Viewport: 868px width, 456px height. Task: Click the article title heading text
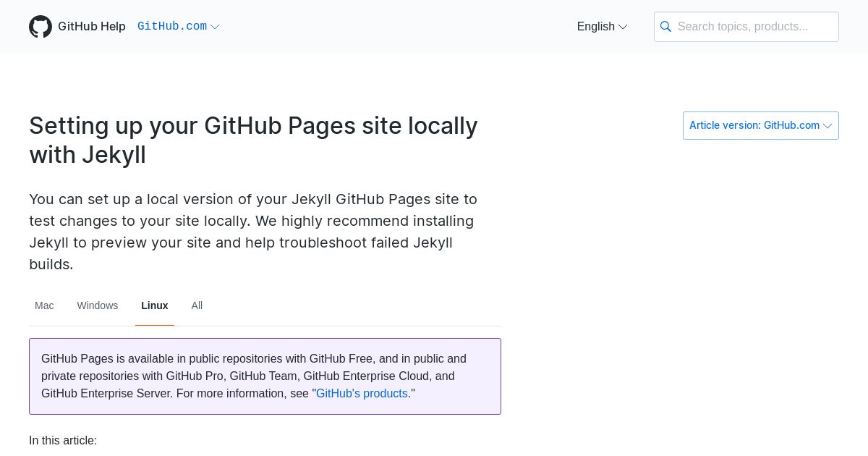point(253,140)
